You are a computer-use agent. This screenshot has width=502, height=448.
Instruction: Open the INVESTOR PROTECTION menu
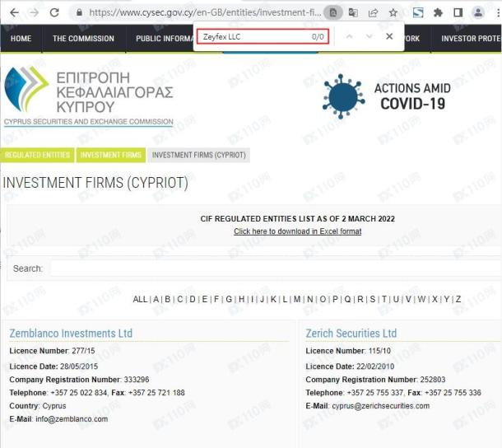click(x=470, y=39)
